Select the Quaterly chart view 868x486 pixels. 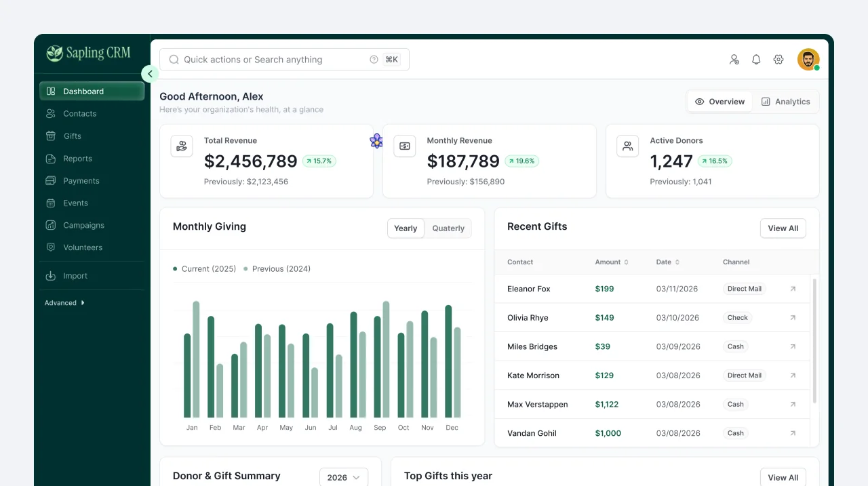pyautogui.click(x=448, y=228)
